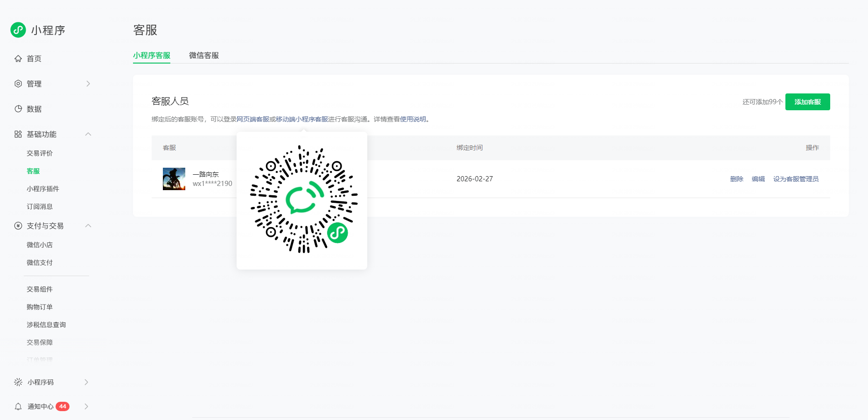868x420 pixels.
Task: Click 设为客服管理员 for 一路向东
Action: coord(796,179)
